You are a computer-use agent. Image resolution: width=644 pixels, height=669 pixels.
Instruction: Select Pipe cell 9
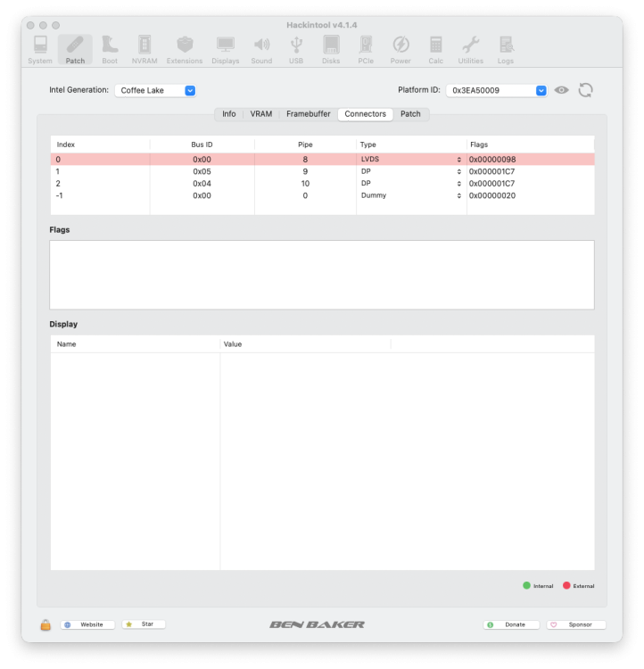point(305,171)
